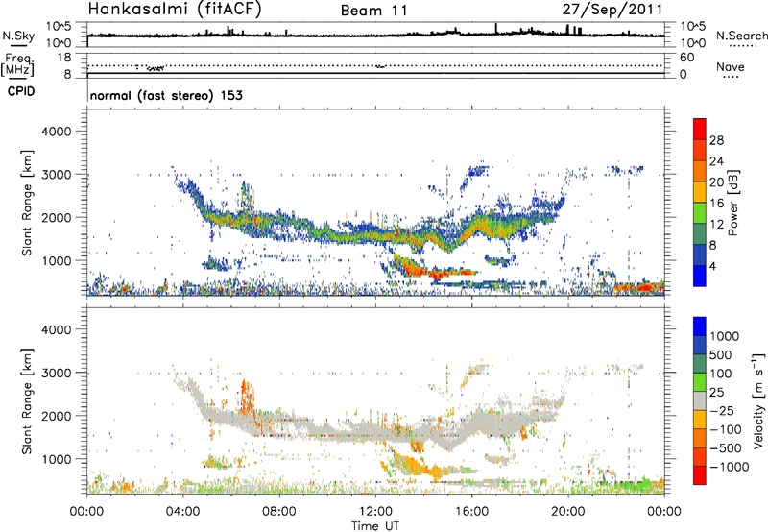Click the date '27/Sep/2011'

612,9
